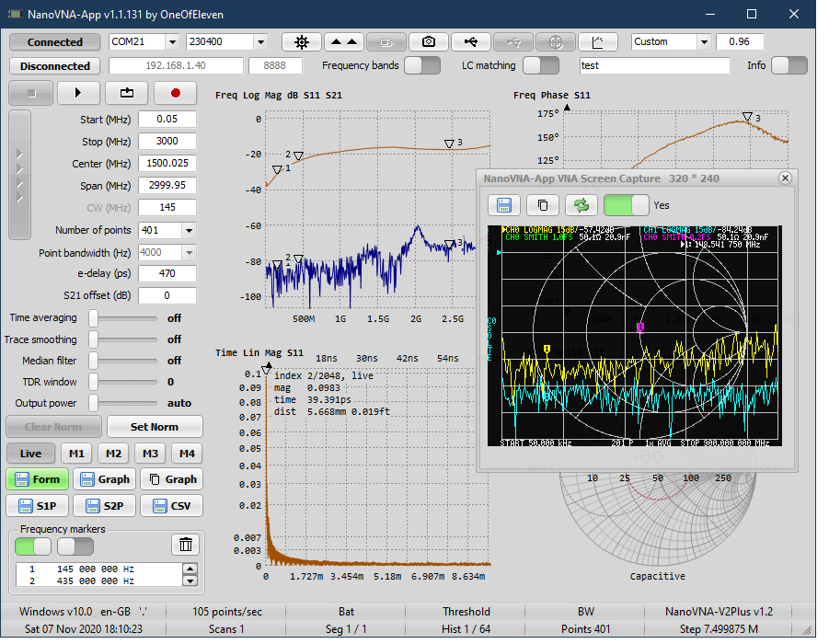Screen dimensions: 829x644
Task: Click the Connected serial button
Action: point(55,42)
